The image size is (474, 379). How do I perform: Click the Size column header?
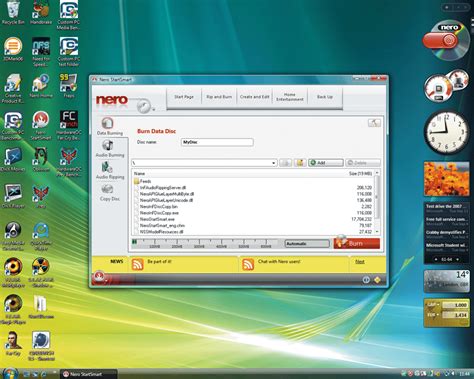click(x=360, y=173)
